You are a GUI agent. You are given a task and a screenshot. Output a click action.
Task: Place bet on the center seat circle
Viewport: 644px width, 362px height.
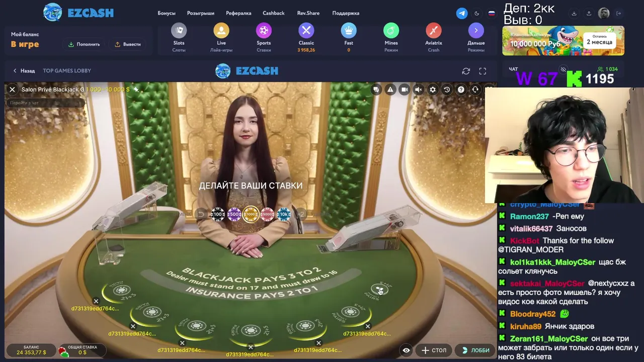tap(251, 330)
